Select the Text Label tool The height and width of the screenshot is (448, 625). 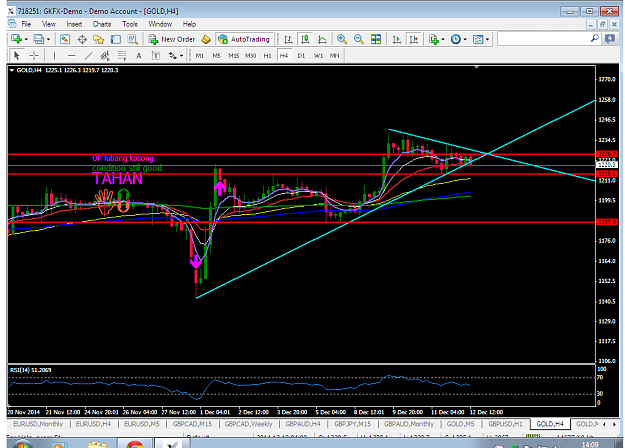[156, 55]
